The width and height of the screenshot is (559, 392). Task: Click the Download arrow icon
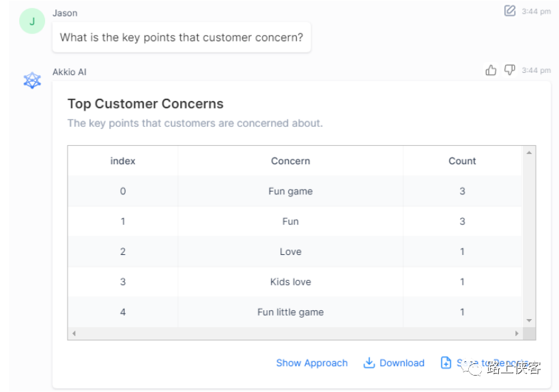click(369, 363)
